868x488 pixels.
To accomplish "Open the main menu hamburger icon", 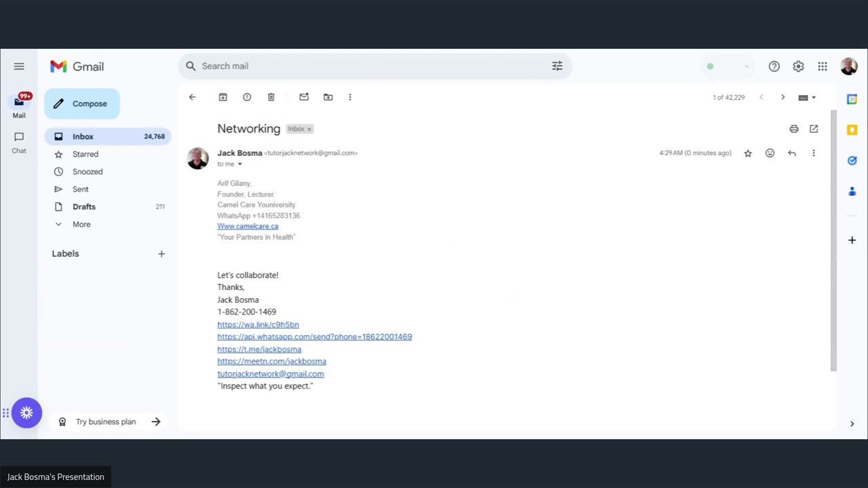I will (x=19, y=66).
